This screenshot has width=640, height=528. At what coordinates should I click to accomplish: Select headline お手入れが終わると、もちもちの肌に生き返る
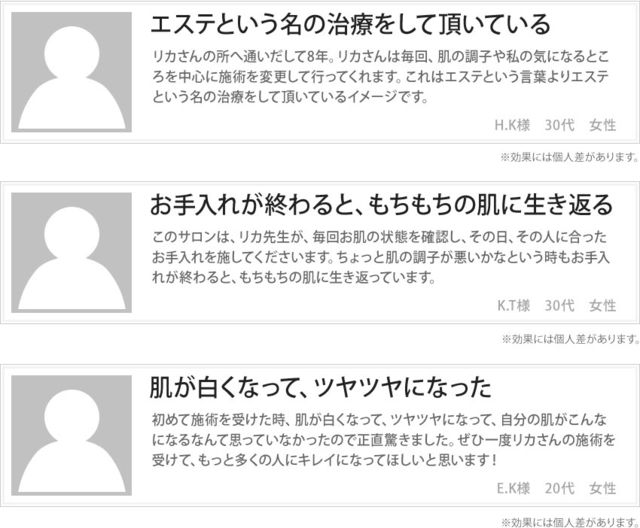tap(382, 205)
